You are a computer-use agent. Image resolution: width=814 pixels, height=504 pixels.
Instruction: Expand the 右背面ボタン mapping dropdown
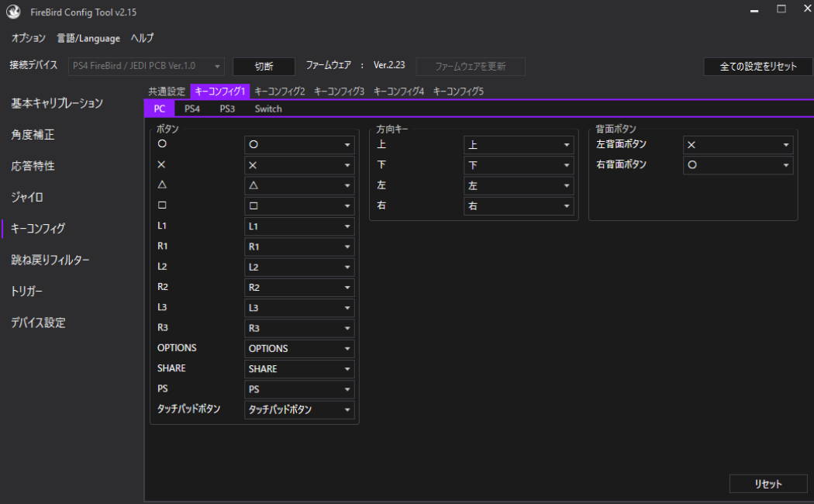click(737, 165)
